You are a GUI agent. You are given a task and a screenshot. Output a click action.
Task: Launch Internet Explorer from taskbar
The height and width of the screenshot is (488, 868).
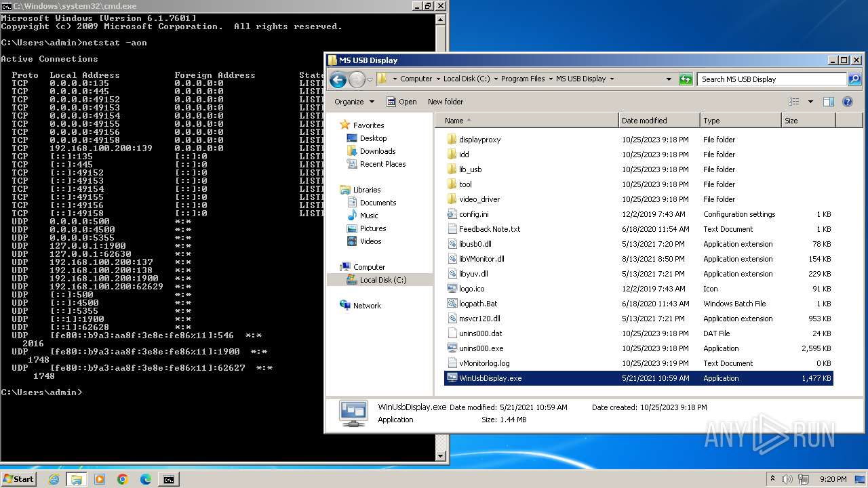point(54,479)
